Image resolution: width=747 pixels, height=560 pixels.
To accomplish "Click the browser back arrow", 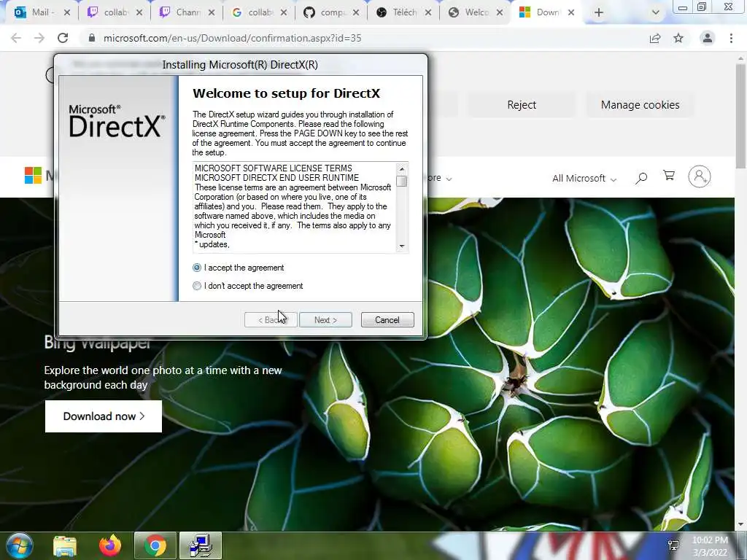I will pyautogui.click(x=16, y=38).
